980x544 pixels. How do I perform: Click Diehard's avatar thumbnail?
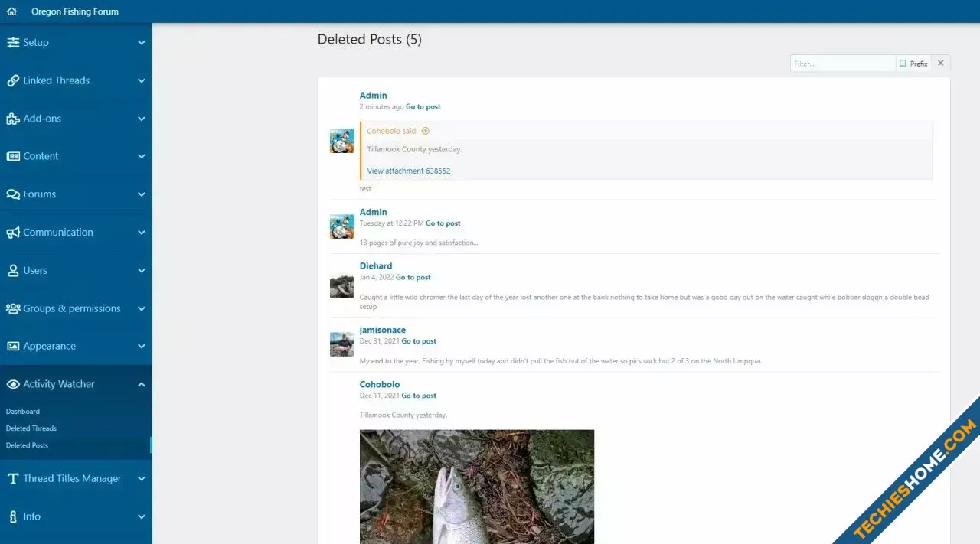(x=341, y=286)
